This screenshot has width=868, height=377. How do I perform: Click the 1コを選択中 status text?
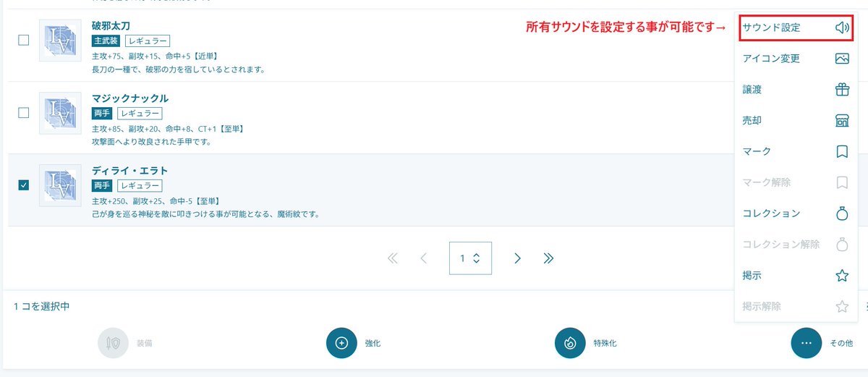point(41,307)
